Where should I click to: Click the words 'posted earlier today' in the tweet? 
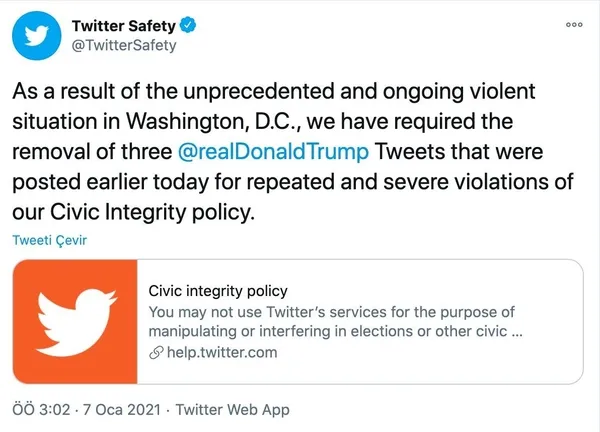(x=105, y=184)
